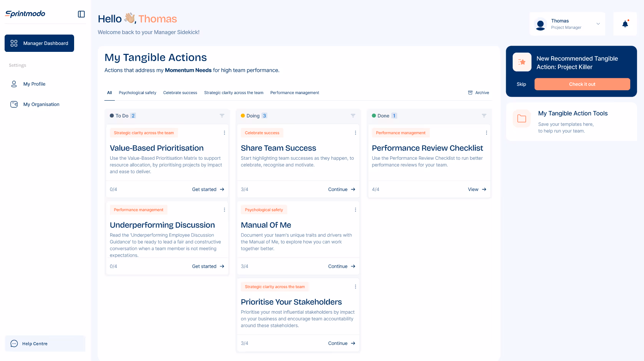
Task: Open the kebab menu on Performance Review Checklist
Action: pyautogui.click(x=486, y=132)
